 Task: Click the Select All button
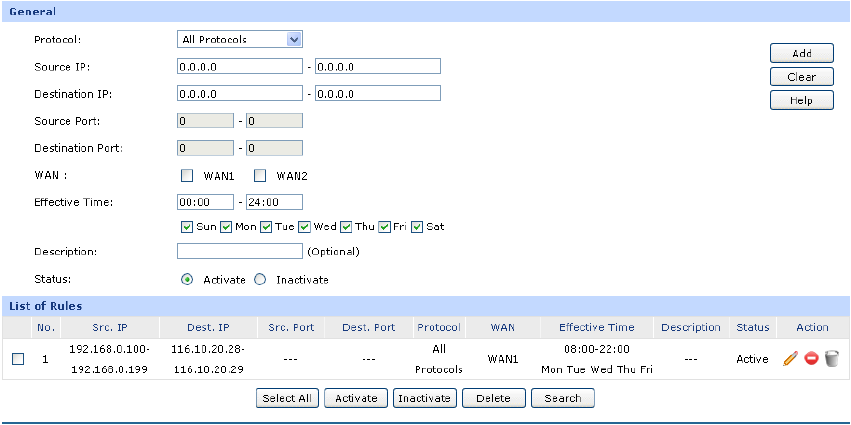click(286, 398)
